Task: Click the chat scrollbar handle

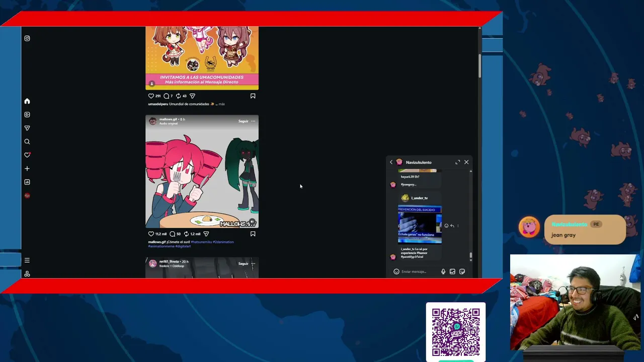Action: (471, 255)
